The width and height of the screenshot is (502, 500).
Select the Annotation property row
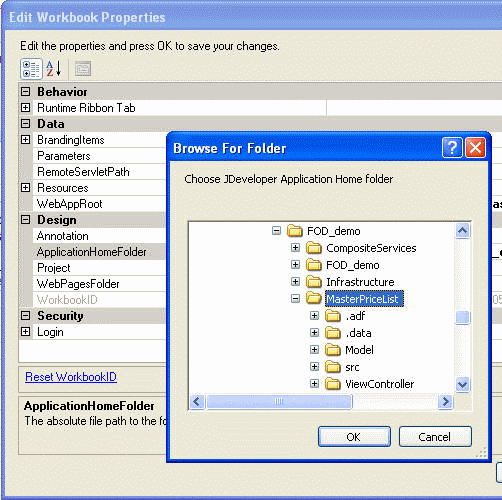[x=99, y=236]
